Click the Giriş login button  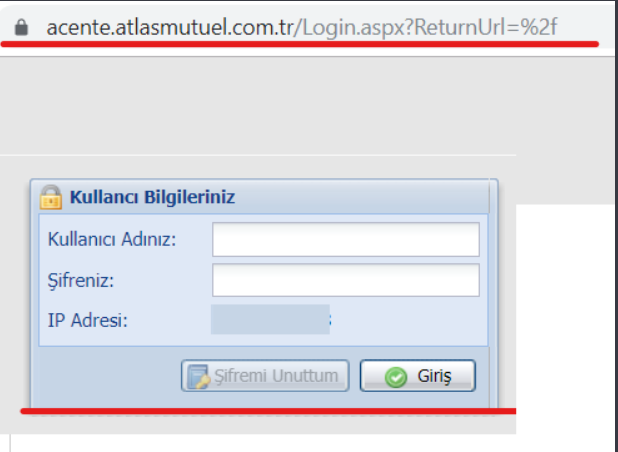[417, 376]
